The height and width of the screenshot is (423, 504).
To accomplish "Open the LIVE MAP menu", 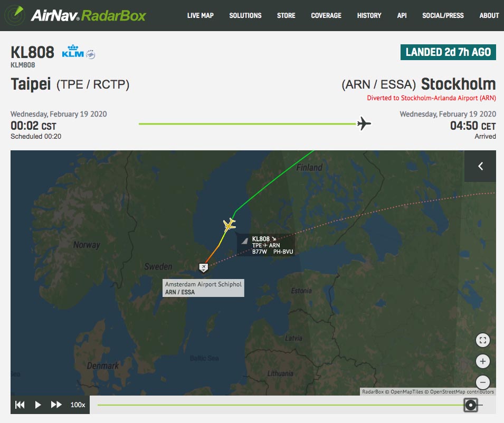I will [x=200, y=15].
